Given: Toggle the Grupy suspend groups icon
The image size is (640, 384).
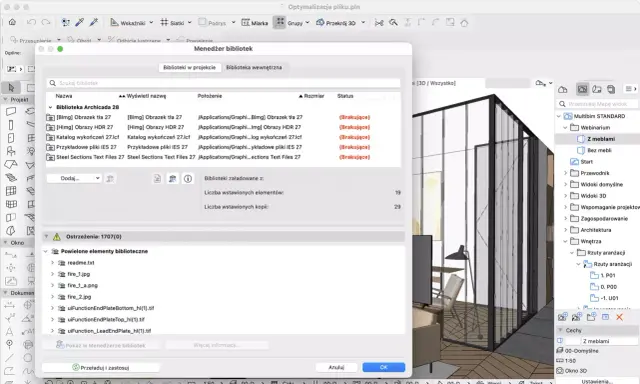Looking at the screenshot, I should [x=280, y=22].
